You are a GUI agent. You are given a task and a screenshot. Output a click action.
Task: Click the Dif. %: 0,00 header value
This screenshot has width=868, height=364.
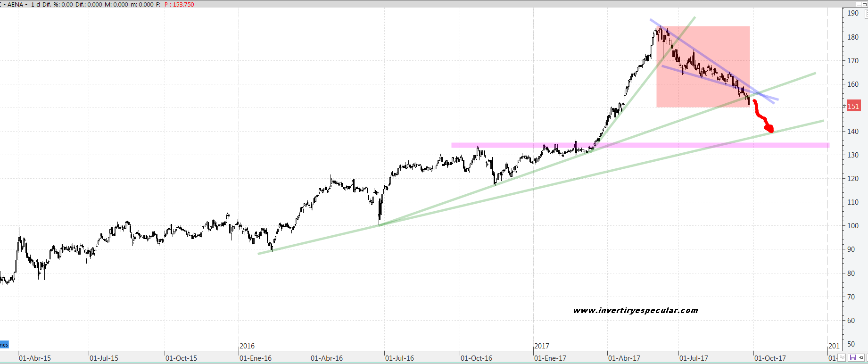pyautogui.click(x=58, y=4)
